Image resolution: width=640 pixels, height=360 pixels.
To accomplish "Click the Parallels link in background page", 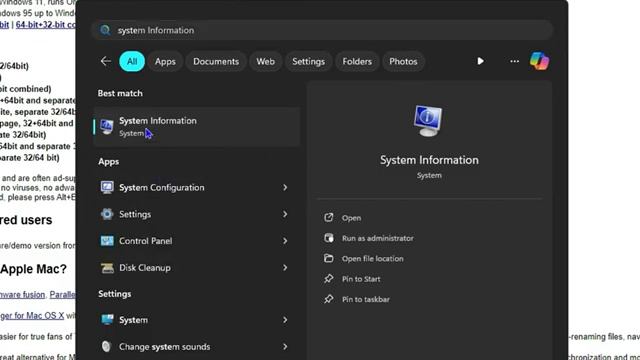I will coord(62,295).
